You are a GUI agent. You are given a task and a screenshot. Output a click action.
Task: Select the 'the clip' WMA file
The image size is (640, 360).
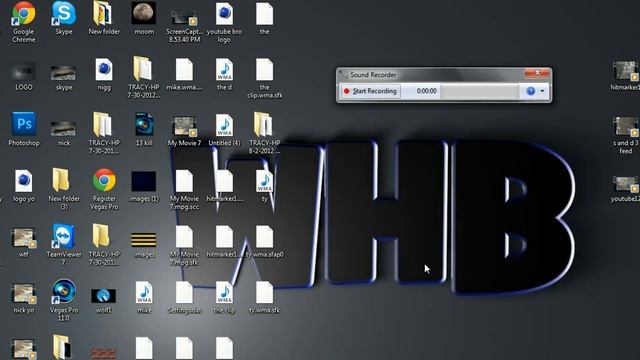[x=224, y=292]
